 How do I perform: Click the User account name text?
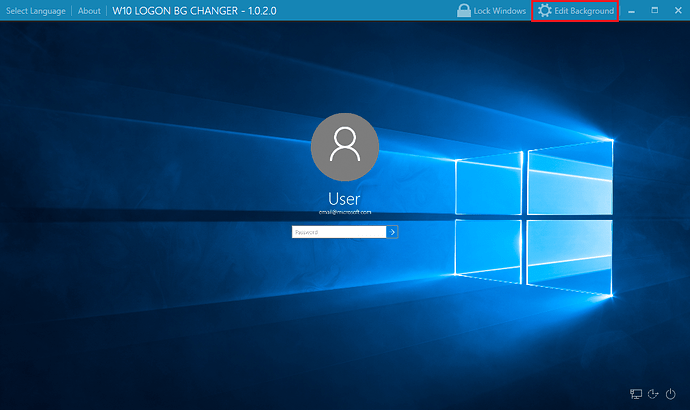(345, 198)
